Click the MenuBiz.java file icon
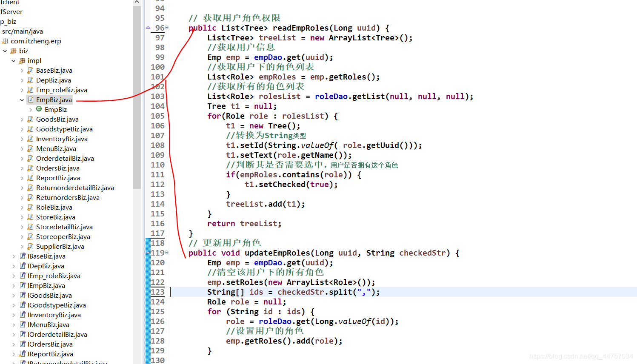Viewport: 637px width, 364px height. pos(31,148)
